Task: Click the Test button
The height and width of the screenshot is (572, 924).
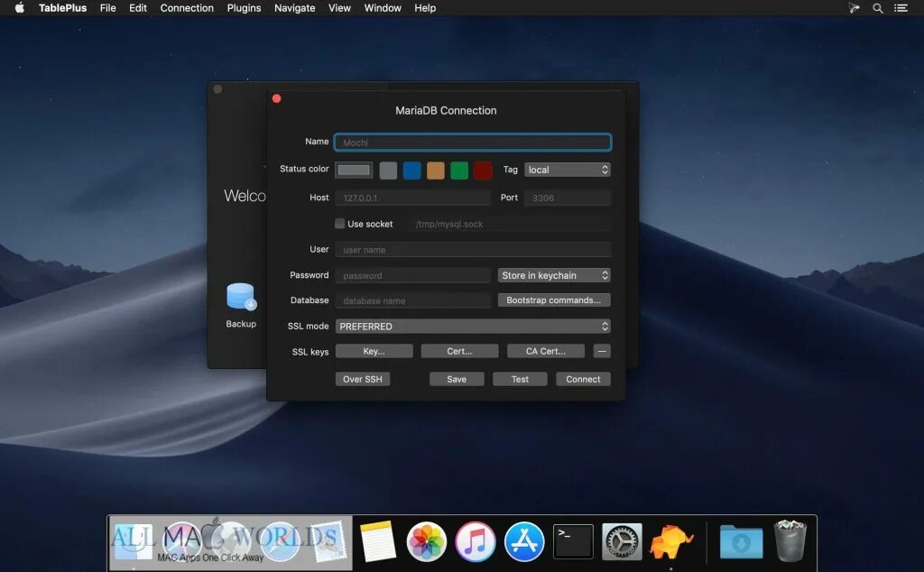Action: point(520,379)
